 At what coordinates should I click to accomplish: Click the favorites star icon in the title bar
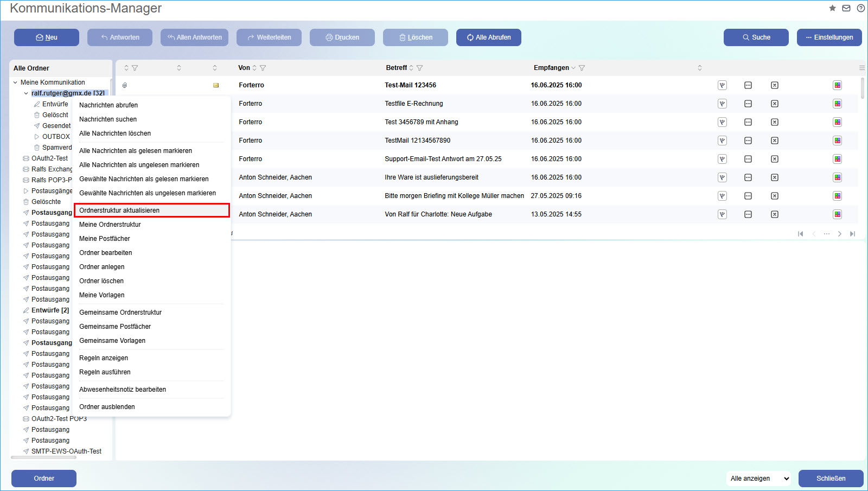tap(832, 8)
